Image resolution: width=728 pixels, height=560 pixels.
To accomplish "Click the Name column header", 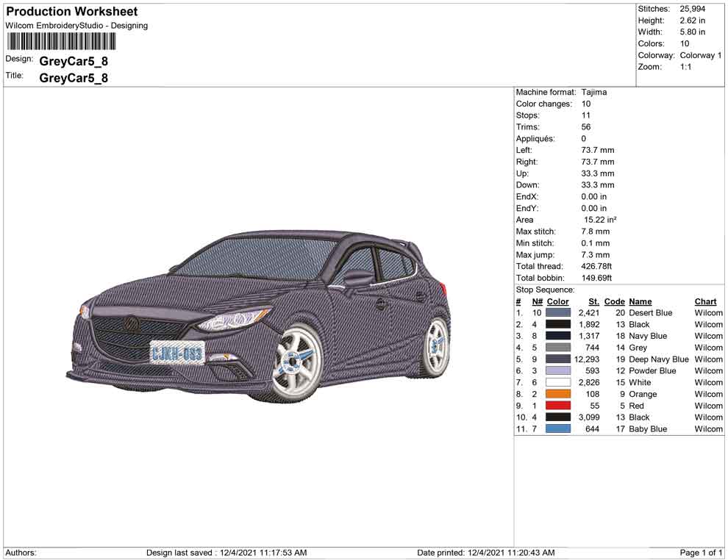I will (x=639, y=301).
